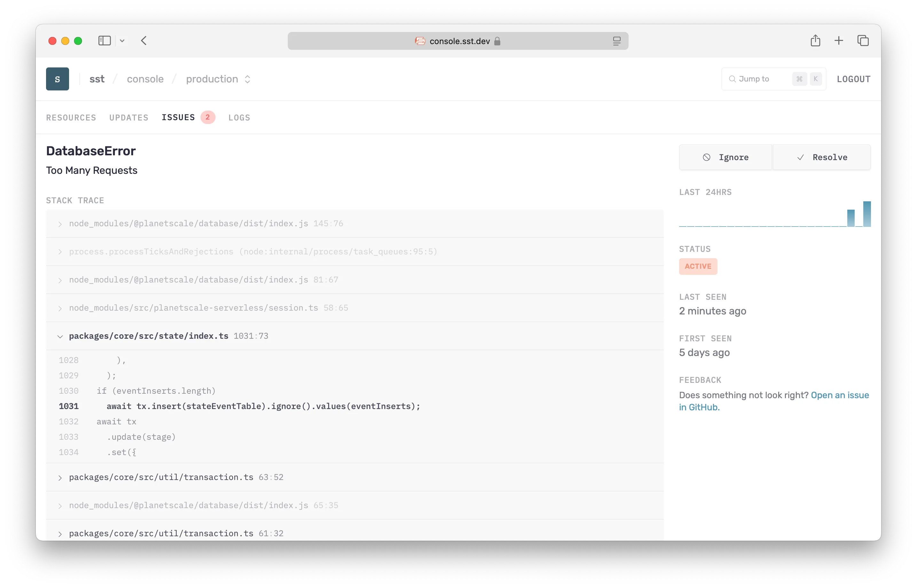Image resolution: width=917 pixels, height=588 pixels.
Task: Toggle the Safari sidebar icon
Action: click(104, 41)
